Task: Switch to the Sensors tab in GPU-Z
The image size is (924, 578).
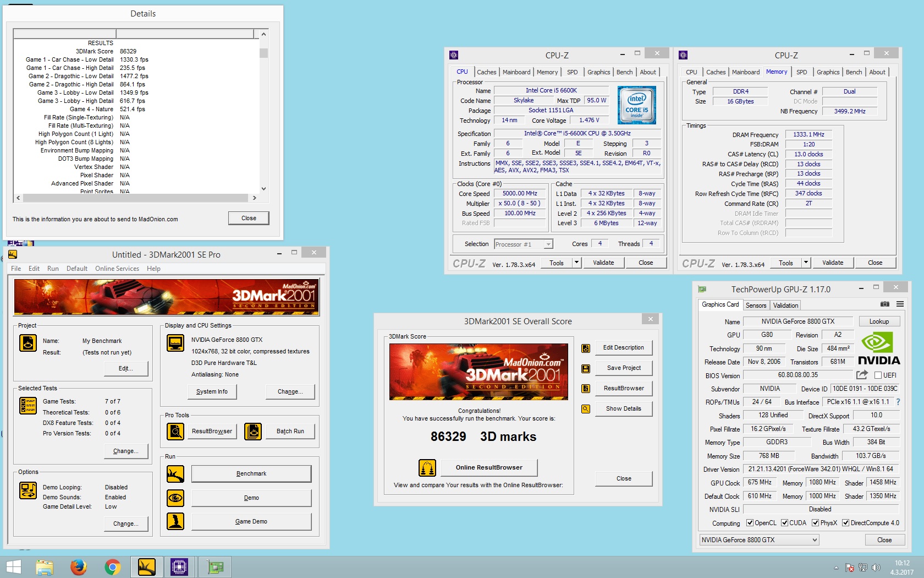Action: pos(756,306)
